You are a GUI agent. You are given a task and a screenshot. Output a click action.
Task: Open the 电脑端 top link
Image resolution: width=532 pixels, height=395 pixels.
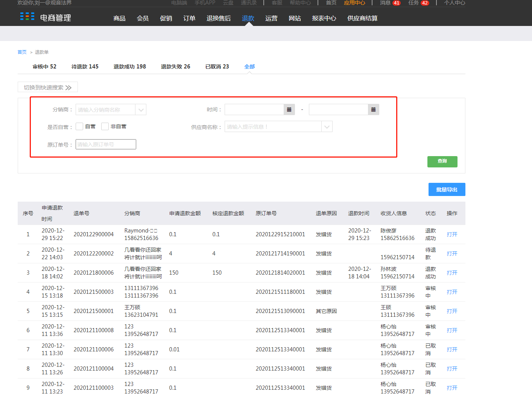[x=179, y=3]
